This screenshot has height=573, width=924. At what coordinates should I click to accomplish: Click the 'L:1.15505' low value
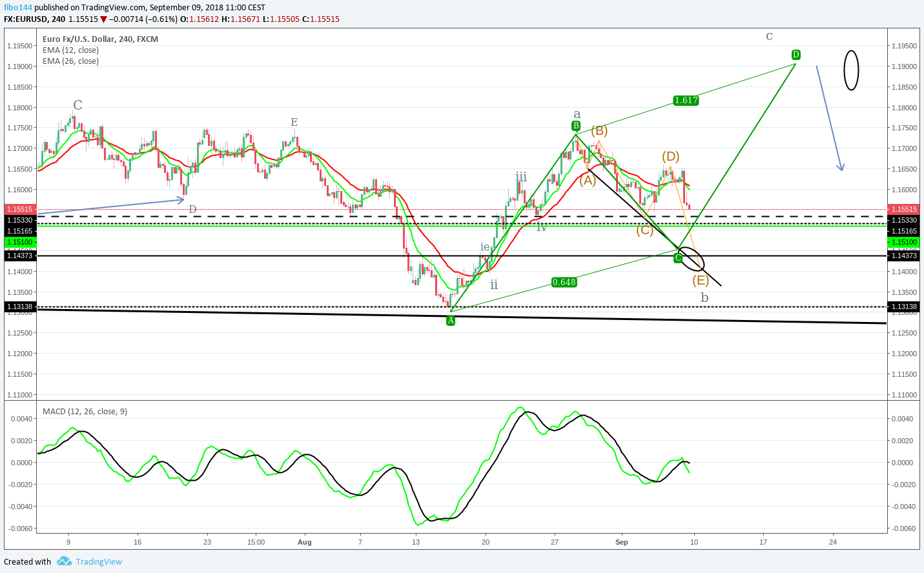pyautogui.click(x=282, y=19)
